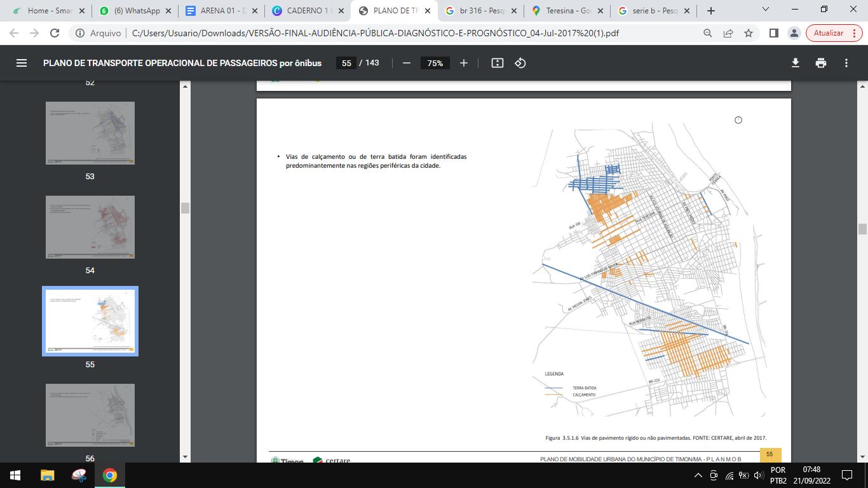Select page 53 thumbnail
Screen dimensions: 868x488
(90, 133)
